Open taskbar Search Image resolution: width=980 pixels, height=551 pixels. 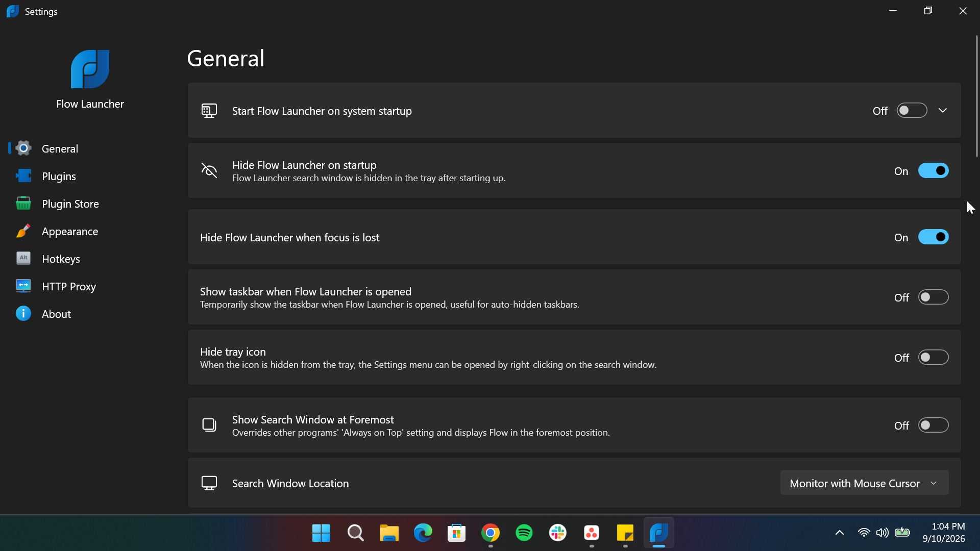coord(355,533)
